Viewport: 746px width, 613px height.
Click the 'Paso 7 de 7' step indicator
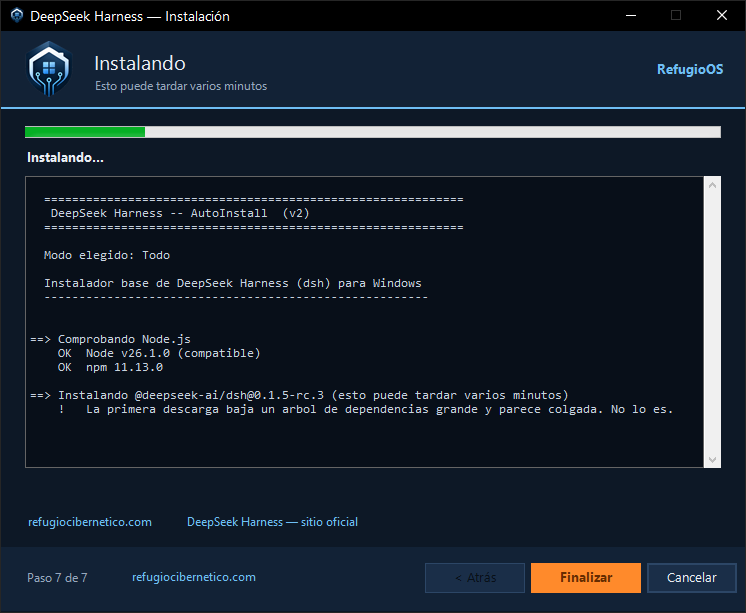pyautogui.click(x=57, y=578)
